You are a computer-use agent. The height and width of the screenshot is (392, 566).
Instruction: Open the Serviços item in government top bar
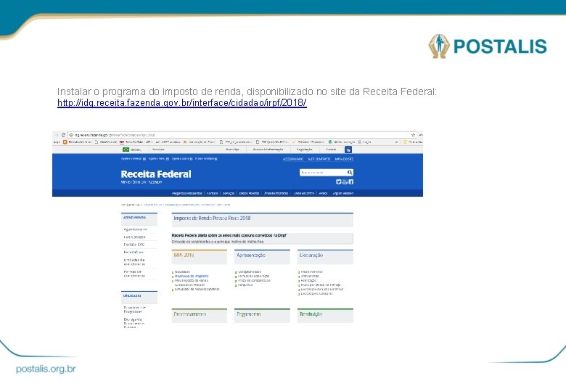click(158, 150)
